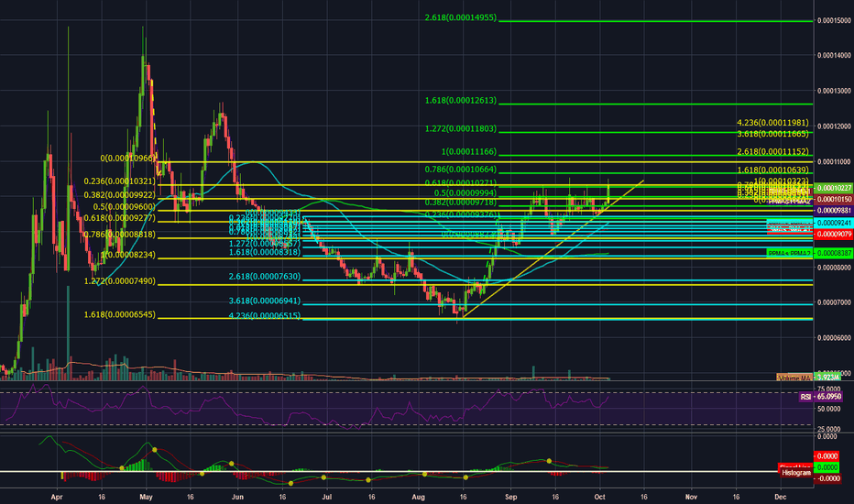Select the yellow 0.786(0.00008818) level label
This screenshot has width=854, height=504.
point(120,235)
